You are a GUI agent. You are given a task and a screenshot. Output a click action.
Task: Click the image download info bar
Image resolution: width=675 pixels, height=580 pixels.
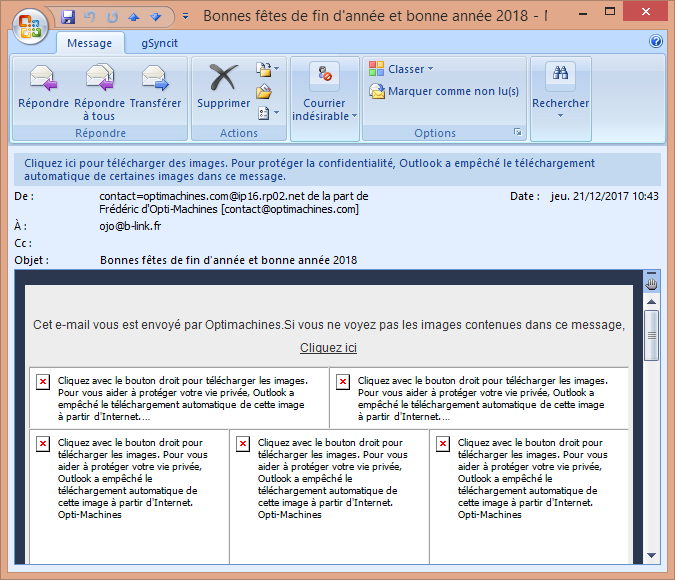[337, 170]
